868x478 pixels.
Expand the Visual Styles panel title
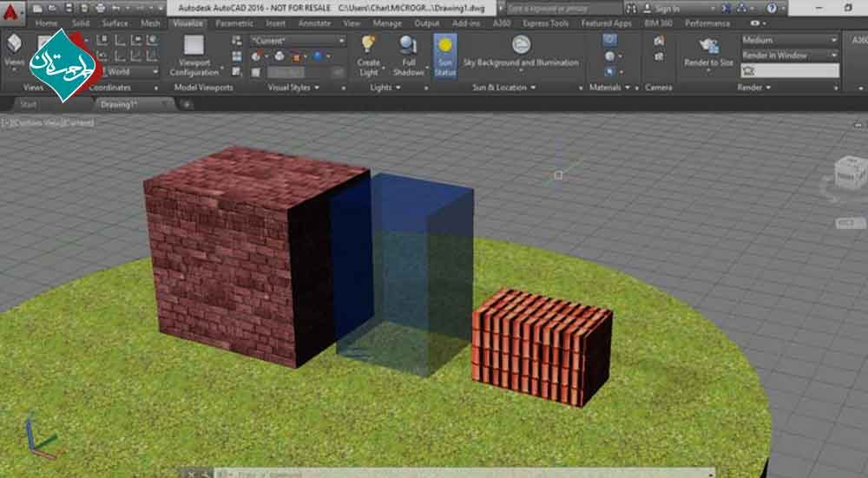point(293,88)
